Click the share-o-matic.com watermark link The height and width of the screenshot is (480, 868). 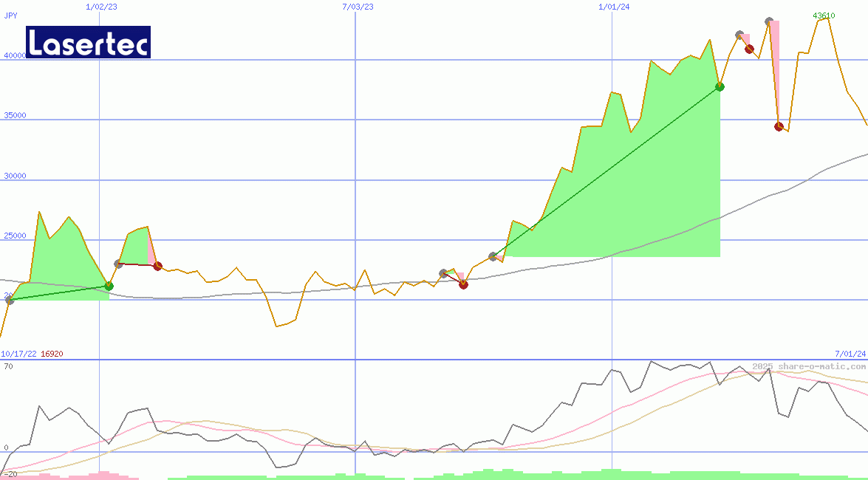[809, 366]
